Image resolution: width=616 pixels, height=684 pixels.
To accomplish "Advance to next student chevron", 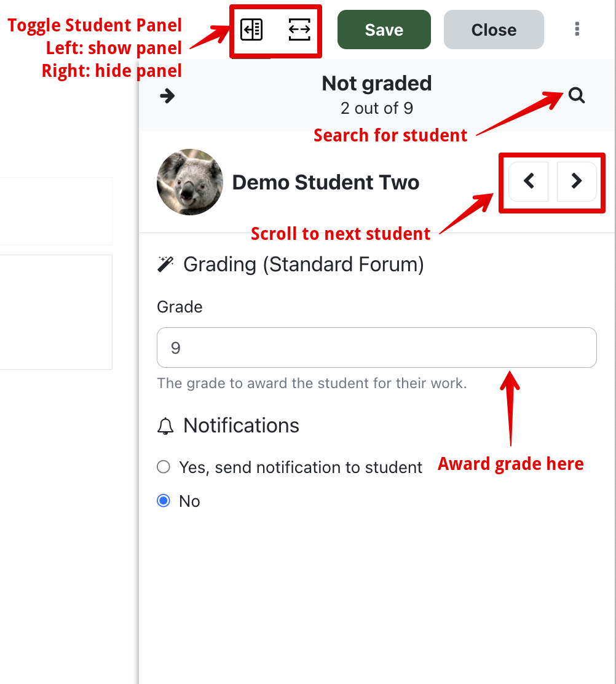I will click(576, 181).
